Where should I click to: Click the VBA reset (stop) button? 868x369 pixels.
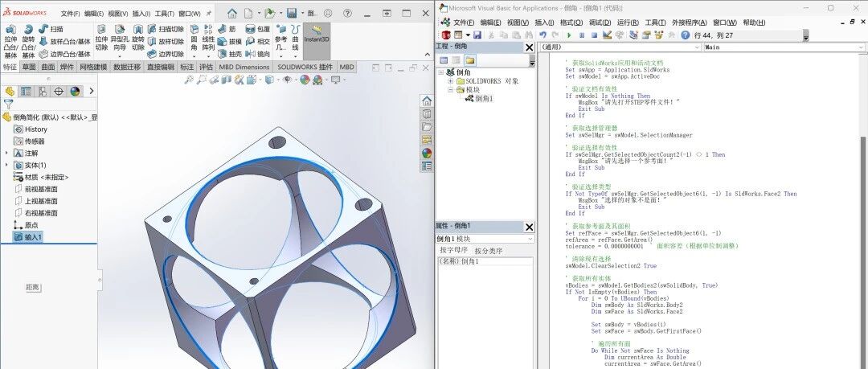tap(594, 35)
